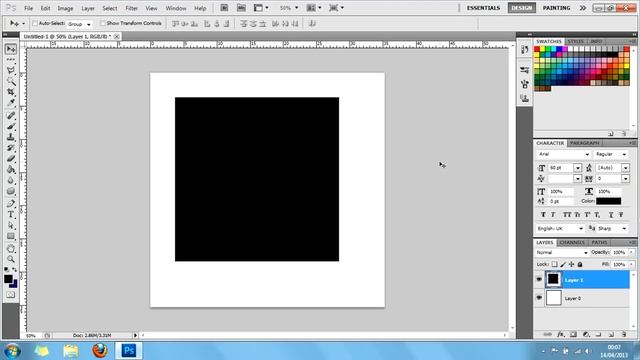The width and height of the screenshot is (640, 360).
Task: Select the Path Selection tool
Action: 11,225
